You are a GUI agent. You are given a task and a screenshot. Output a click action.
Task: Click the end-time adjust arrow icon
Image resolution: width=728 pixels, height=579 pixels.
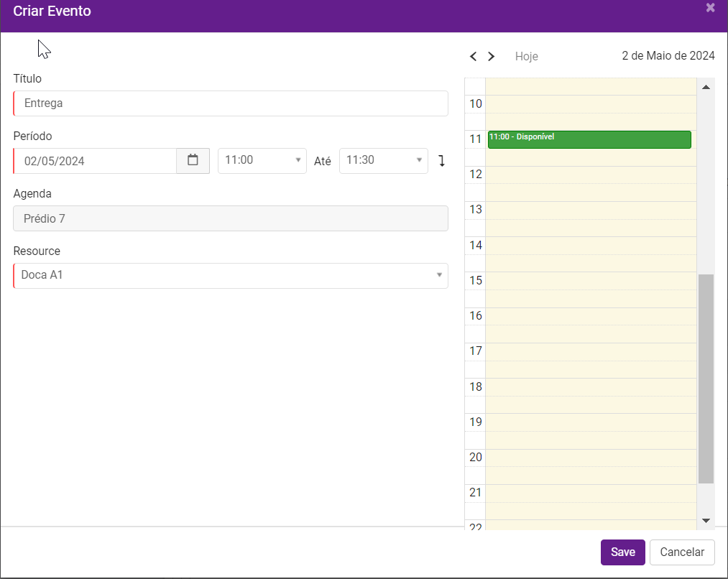click(441, 161)
